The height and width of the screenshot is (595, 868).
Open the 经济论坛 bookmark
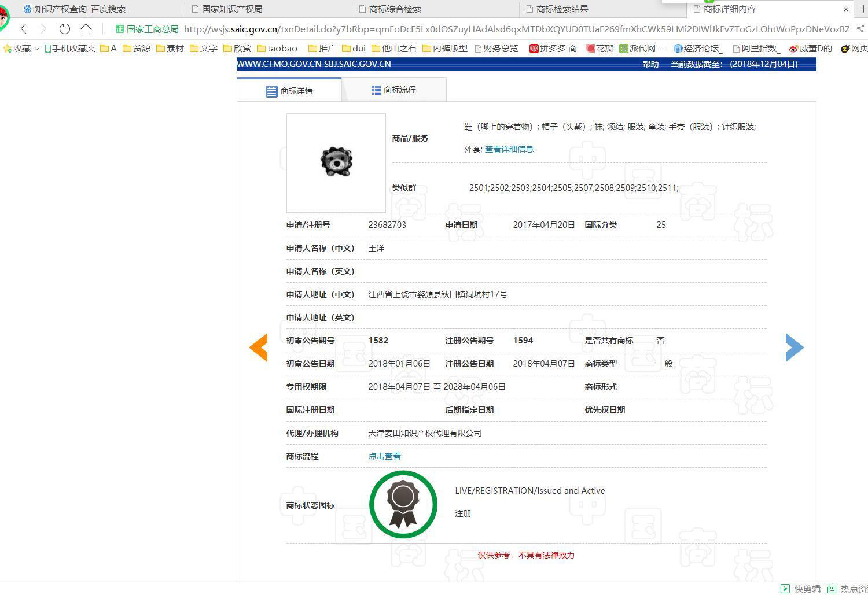click(697, 48)
